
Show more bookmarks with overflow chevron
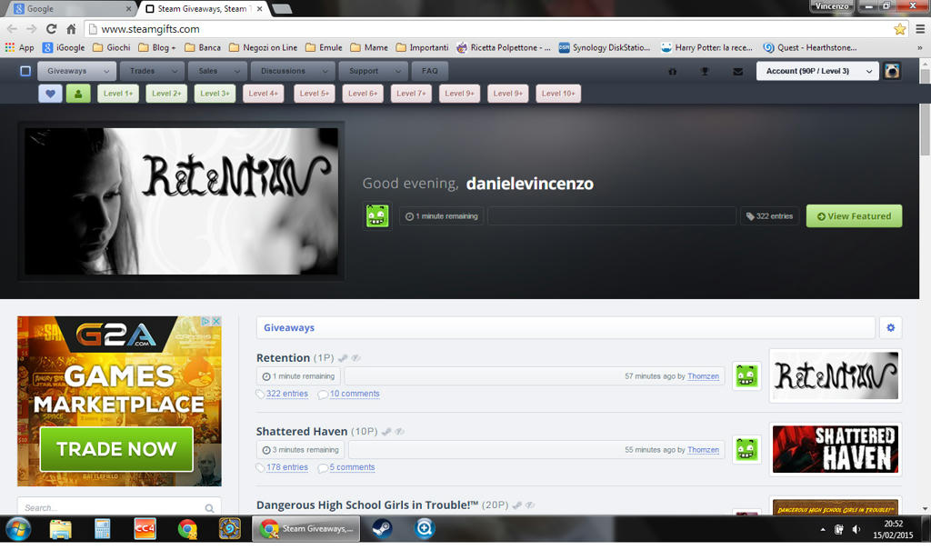(920, 47)
